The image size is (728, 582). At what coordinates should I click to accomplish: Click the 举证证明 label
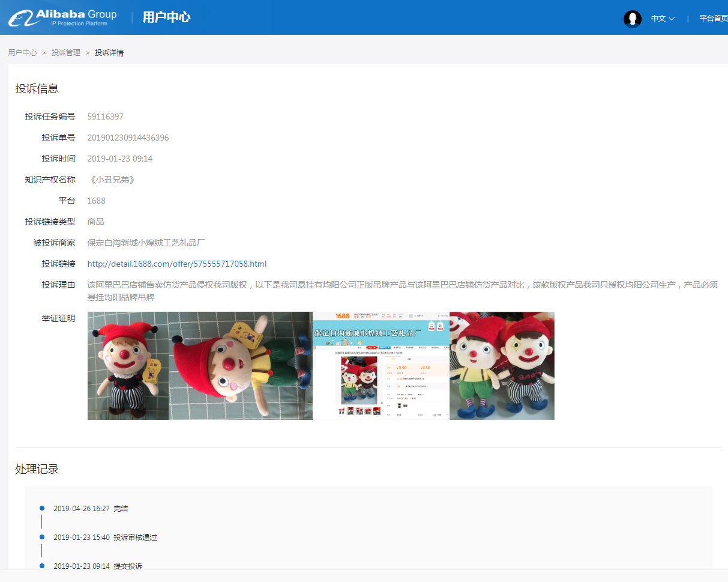click(x=58, y=318)
